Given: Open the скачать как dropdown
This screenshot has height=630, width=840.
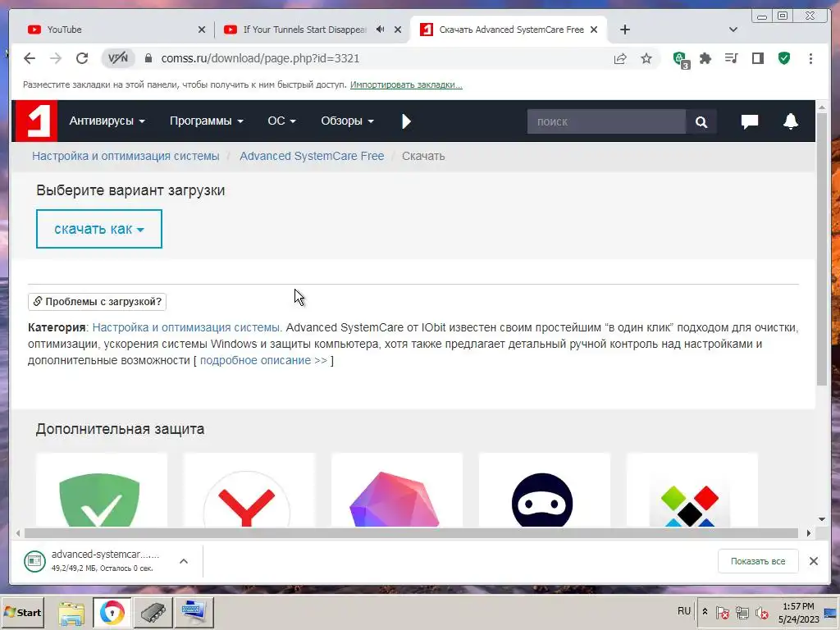Looking at the screenshot, I should coord(99,229).
